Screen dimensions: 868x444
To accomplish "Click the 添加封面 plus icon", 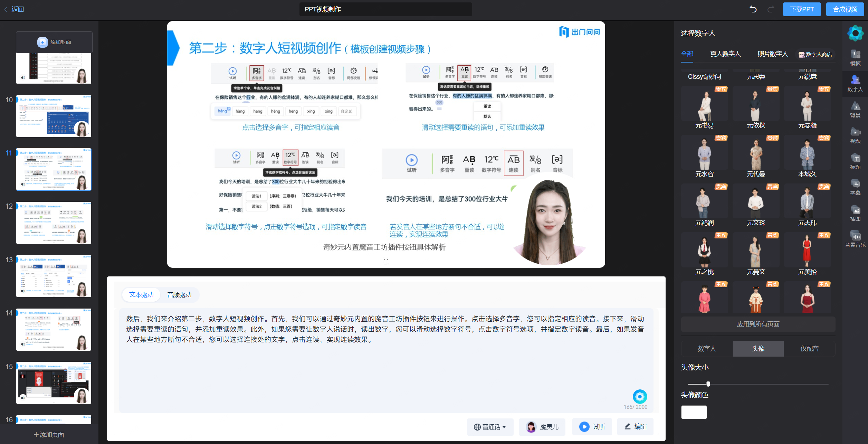I will [42, 42].
